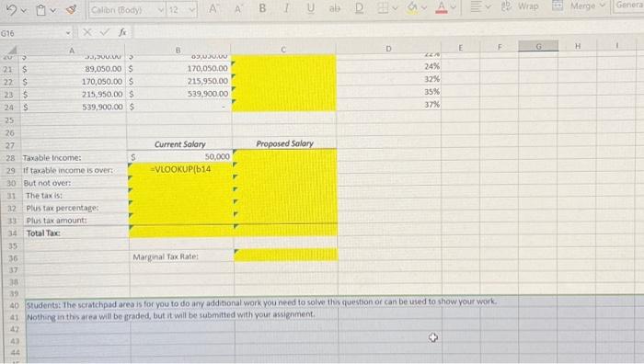Toggle Italic formatting
Viewport: 644px width, 364px height.
pos(286,8)
